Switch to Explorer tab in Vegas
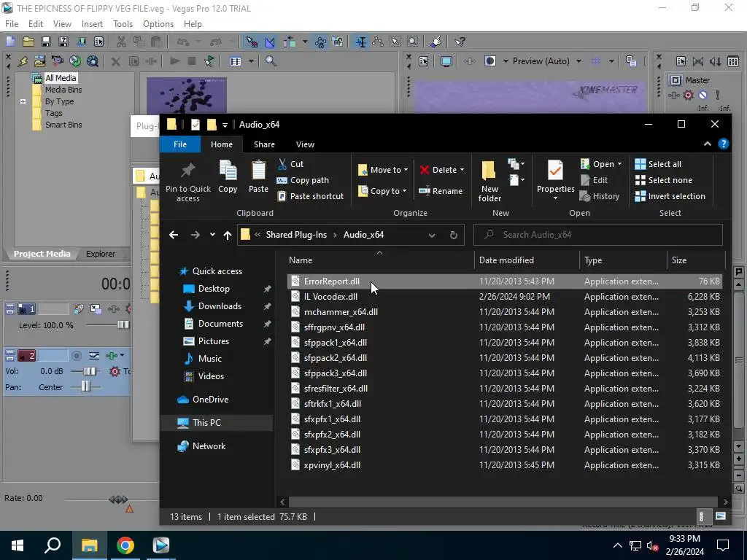 tap(101, 254)
